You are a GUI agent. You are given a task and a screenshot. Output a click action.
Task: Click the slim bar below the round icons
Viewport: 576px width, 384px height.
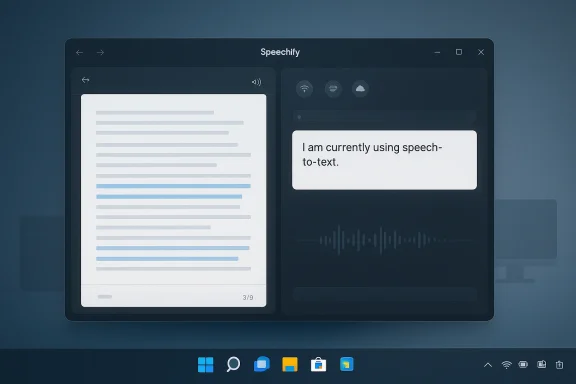coord(384,117)
